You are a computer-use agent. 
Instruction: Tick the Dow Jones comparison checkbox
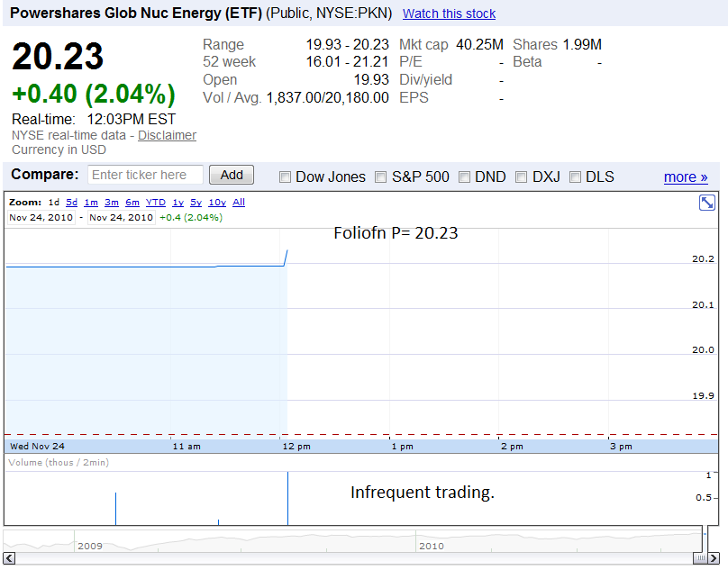coord(285,176)
